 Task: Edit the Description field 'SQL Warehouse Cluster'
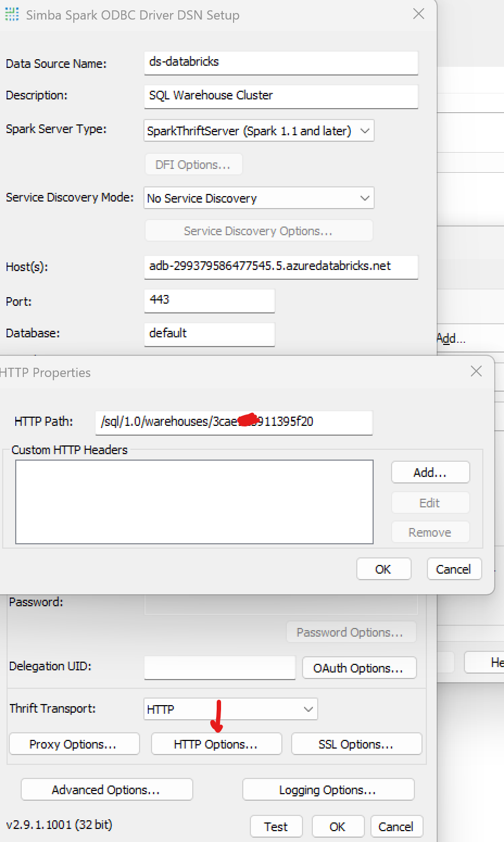(x=281, y=96)
